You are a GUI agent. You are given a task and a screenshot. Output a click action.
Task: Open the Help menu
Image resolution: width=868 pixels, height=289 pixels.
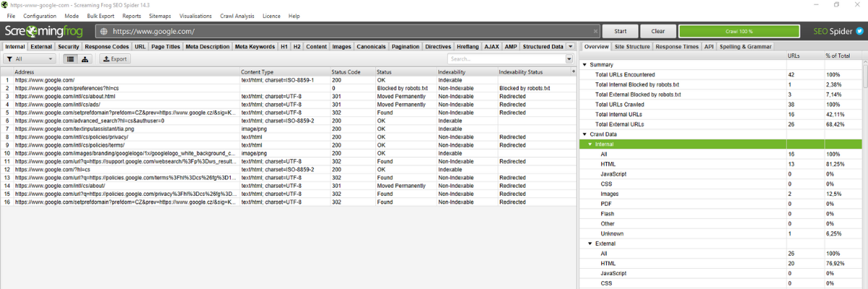click(x=294, y=15)
